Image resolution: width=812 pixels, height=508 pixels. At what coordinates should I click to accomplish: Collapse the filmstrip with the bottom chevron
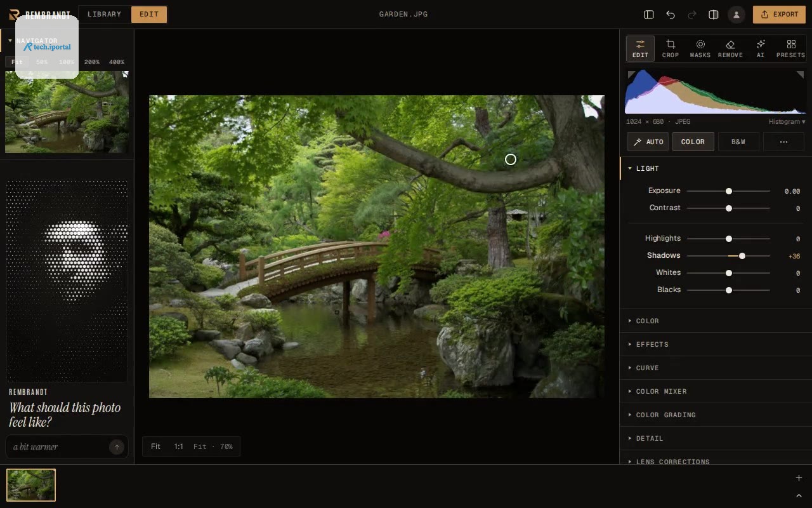point(799,495)
